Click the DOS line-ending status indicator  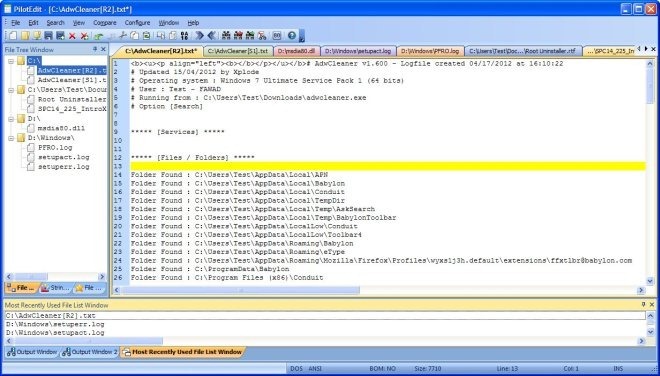[x=296, y=368]
